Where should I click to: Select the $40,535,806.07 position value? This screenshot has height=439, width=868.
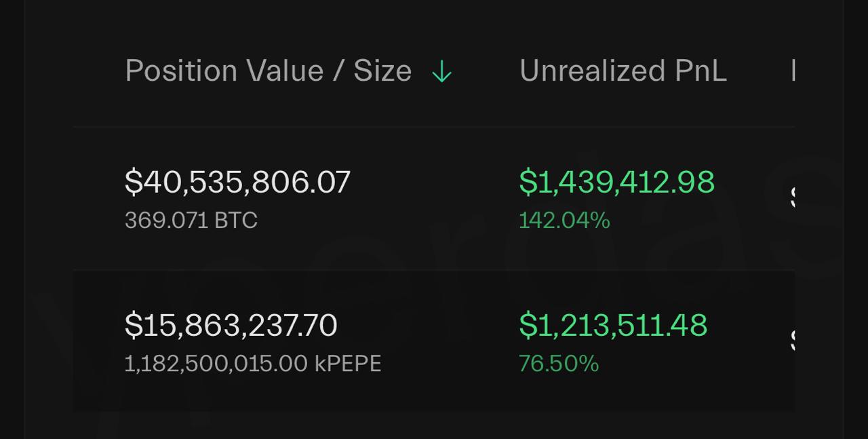[237, 182]
